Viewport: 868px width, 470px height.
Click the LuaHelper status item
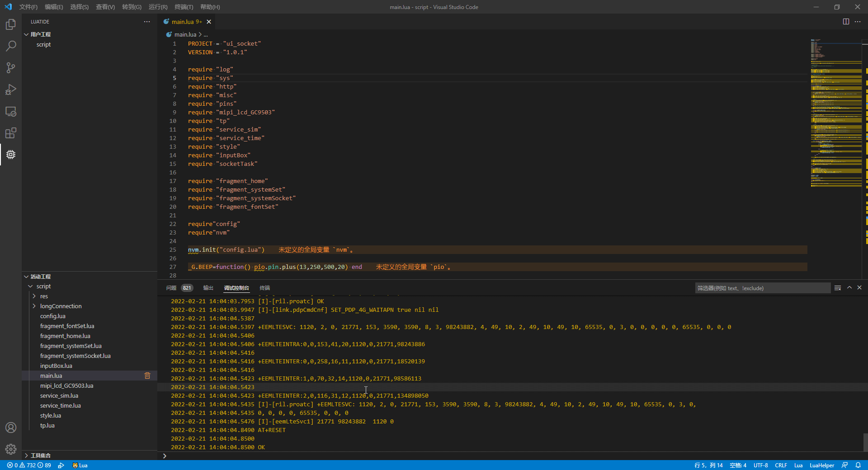pyautogui.click(x=822, y=465)
